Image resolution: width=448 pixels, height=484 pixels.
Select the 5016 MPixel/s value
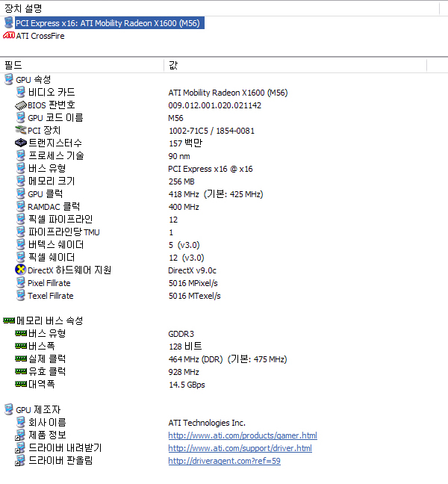point(193,283)
